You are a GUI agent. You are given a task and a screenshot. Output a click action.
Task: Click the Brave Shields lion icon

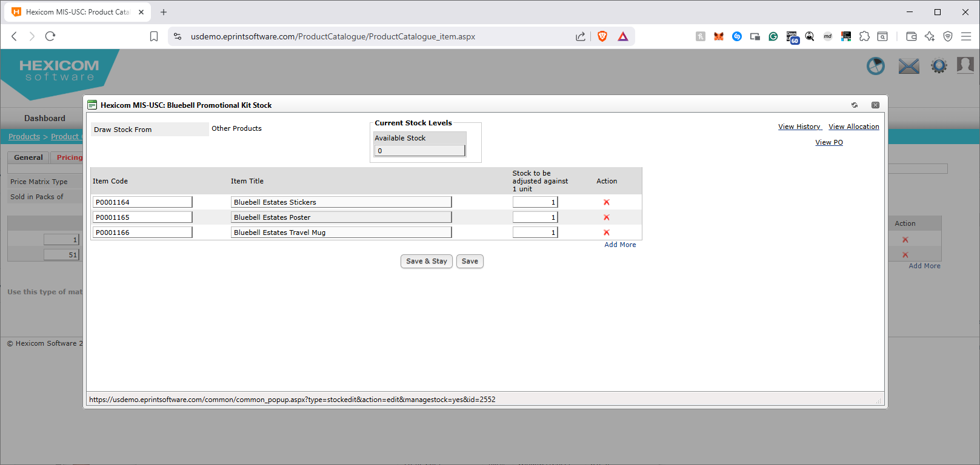[x=602, y=36]
